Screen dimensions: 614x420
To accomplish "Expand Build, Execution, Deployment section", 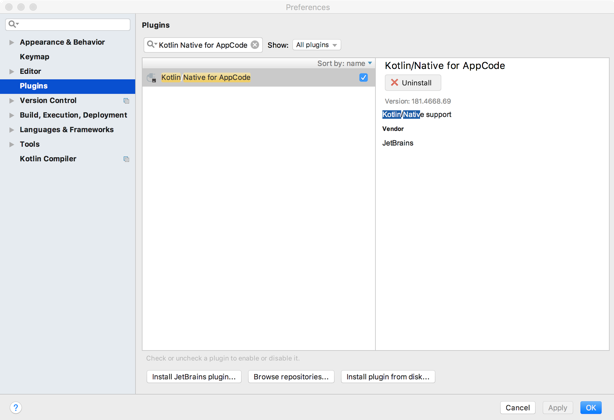I will (11, 115).
